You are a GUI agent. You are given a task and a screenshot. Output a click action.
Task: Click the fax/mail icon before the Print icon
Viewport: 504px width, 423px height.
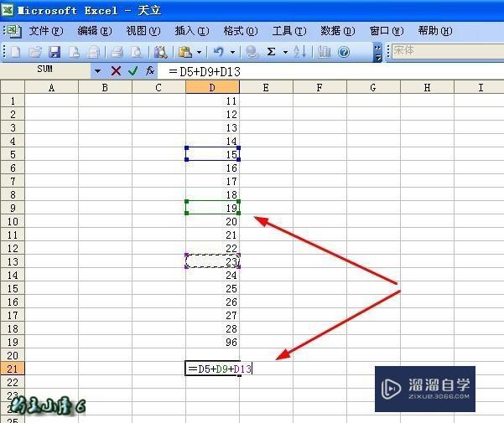(93, 52)
